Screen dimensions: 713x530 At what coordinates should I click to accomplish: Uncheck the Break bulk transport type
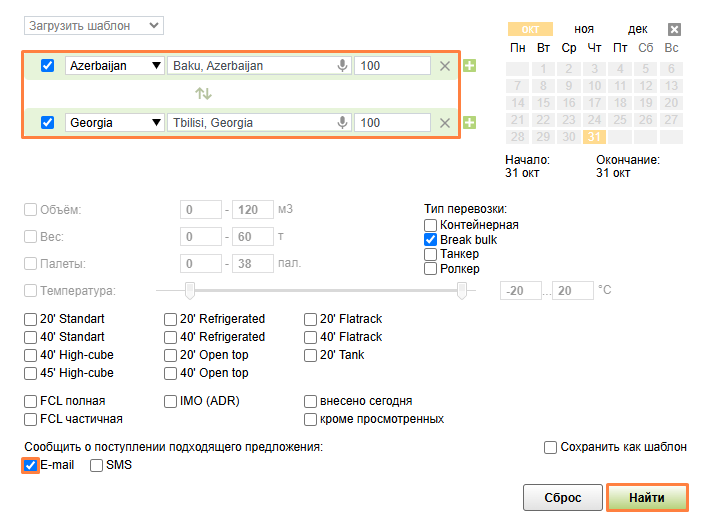click(431, 240)
